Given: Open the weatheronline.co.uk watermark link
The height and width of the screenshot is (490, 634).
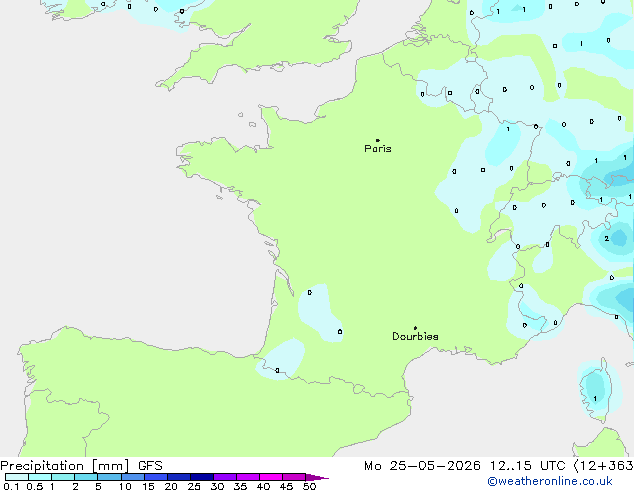Looking at the screenshot, I should click(x=550, y=481).
